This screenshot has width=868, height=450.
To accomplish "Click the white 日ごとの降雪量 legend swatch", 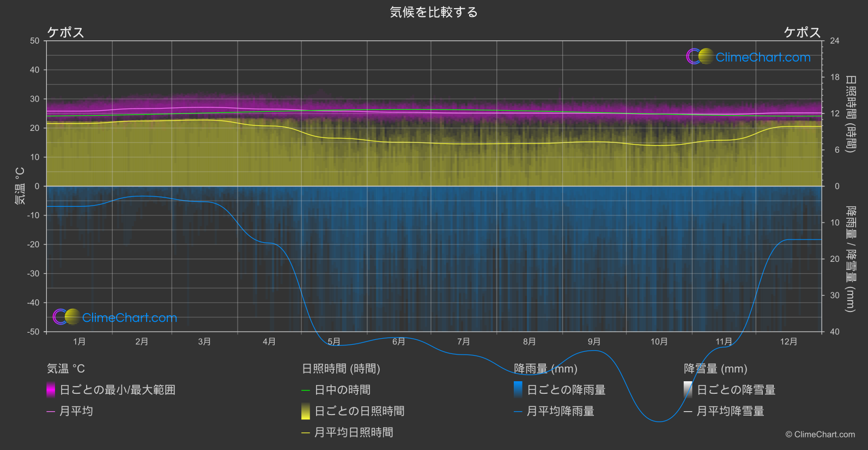I will (x=688, y=389).
